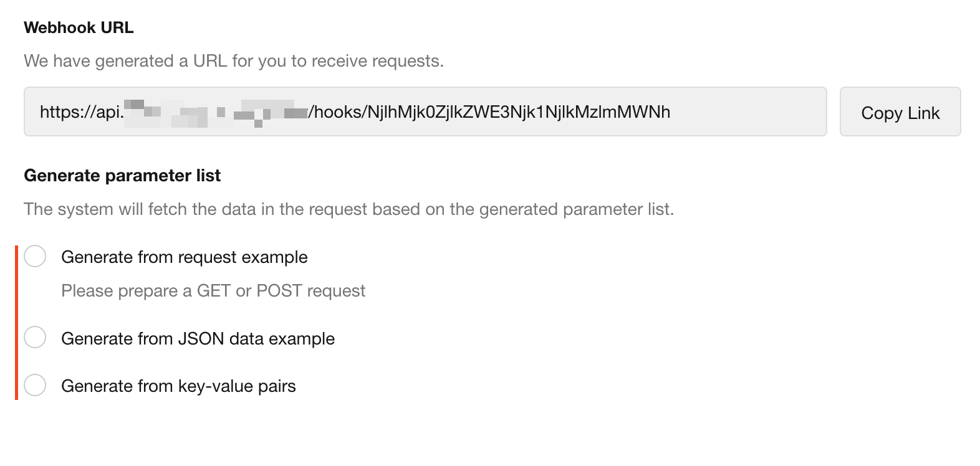This screenshot has height=466, width=980.
Task: Select Generate from request example radio button
Action: pyautogui.click(x=35, y=256)
